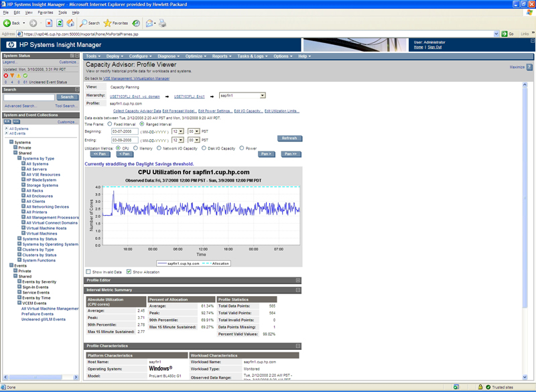This screenshot has width=536, height=392.
Task: Expand the Profile Editor section
Action: click(298, 280)
